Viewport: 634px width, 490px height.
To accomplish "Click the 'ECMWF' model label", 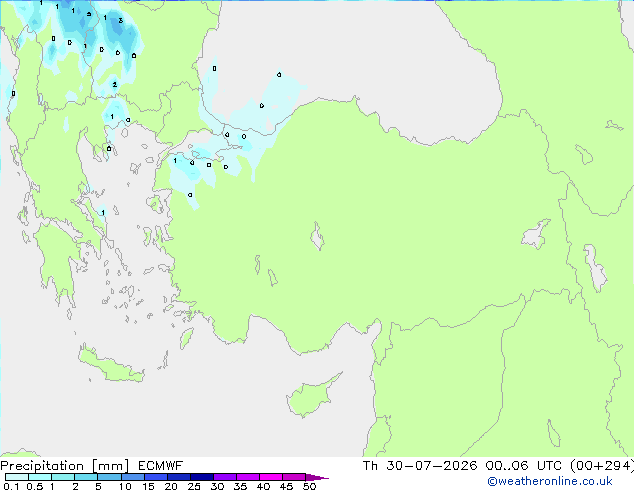I will coord(161,466).
